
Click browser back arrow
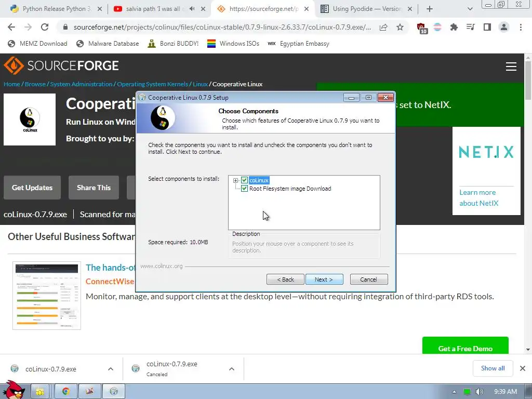[x=11, y=27]
